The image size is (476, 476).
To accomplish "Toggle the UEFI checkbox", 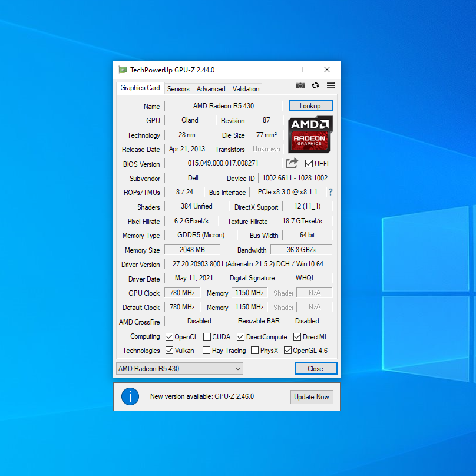I will [309, 164].
